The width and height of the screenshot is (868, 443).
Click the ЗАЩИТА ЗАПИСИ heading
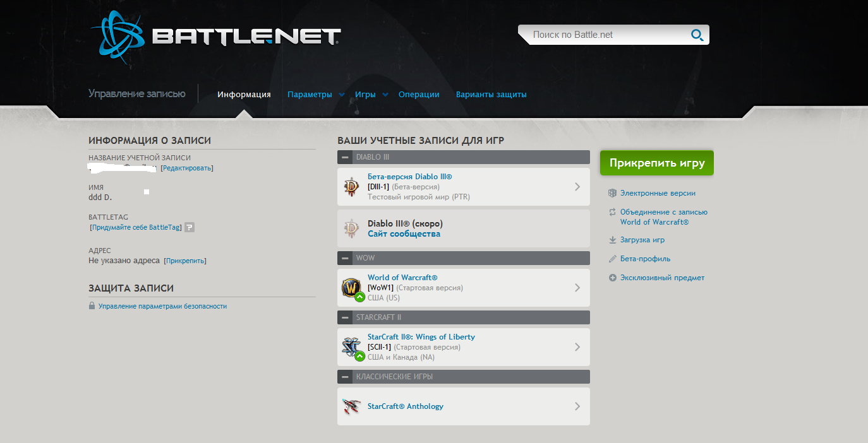[131, 288]
